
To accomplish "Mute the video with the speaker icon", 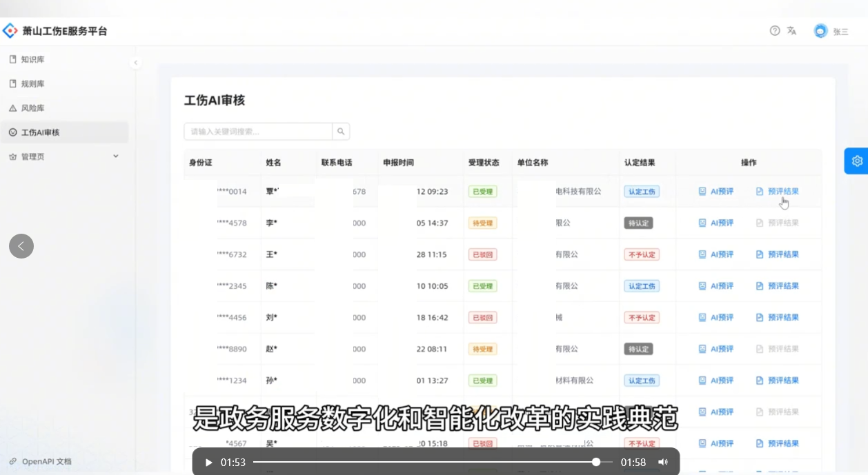I will (662, 462).
